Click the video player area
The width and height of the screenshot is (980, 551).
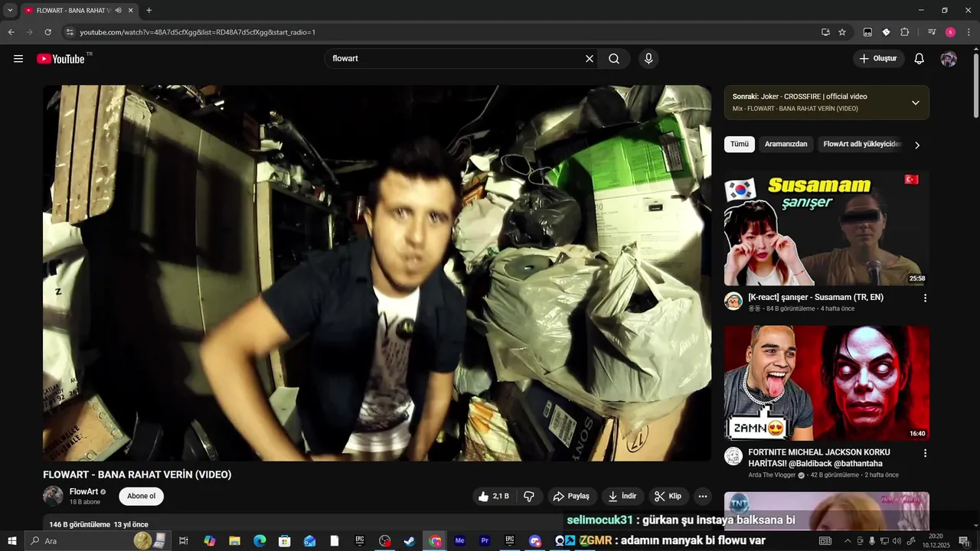coord(377,273)
